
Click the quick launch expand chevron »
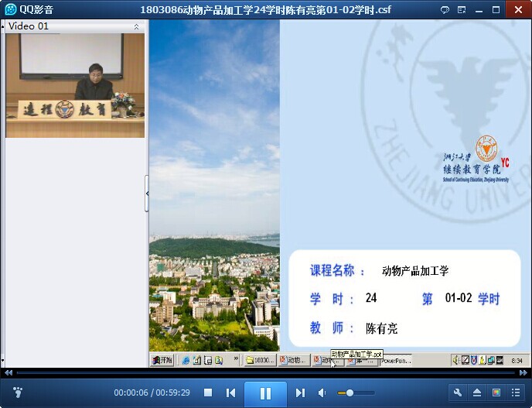tap(236, 358)
